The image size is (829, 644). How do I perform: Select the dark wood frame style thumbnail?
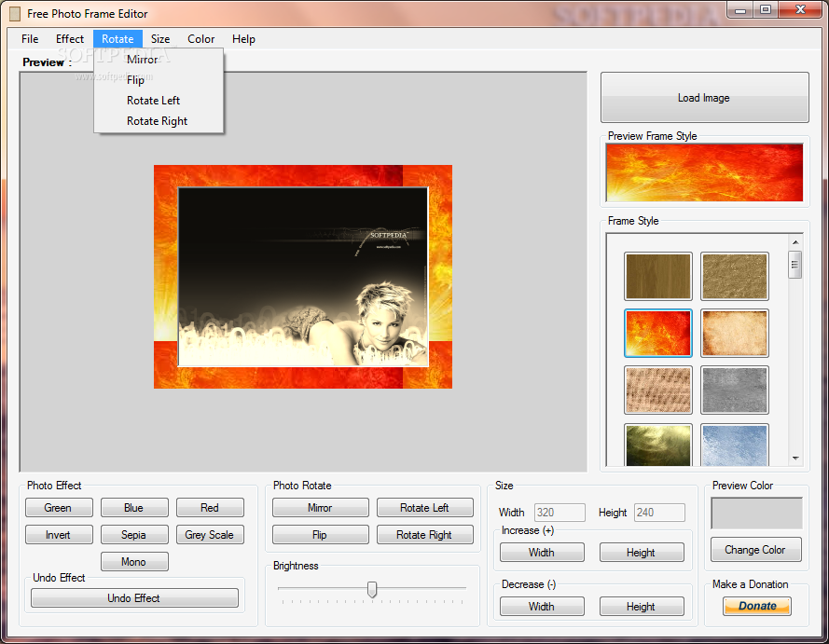pyautogui.click(x=657, y=276)
